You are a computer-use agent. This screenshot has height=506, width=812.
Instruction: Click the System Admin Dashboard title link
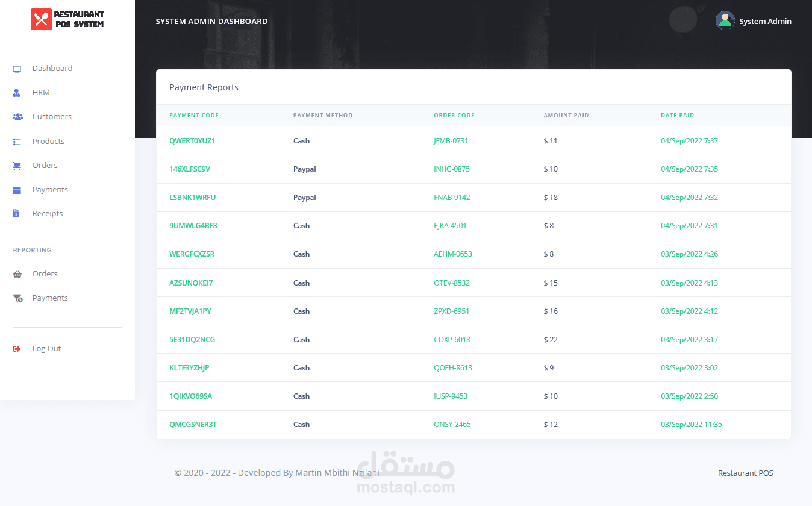211,21
